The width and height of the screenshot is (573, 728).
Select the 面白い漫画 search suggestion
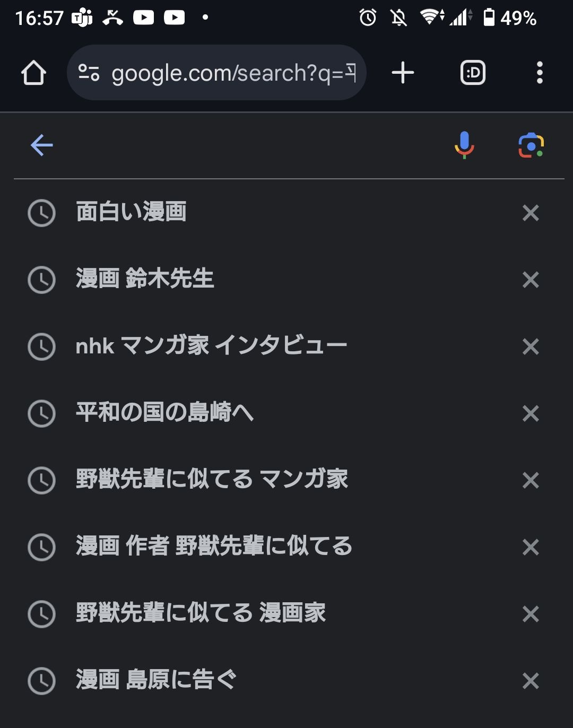132,212
